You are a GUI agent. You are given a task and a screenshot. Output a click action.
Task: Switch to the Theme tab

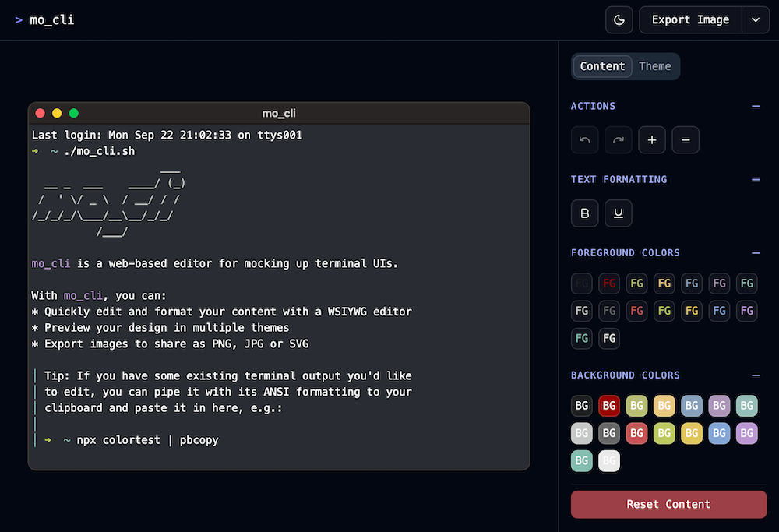[655, 66]
